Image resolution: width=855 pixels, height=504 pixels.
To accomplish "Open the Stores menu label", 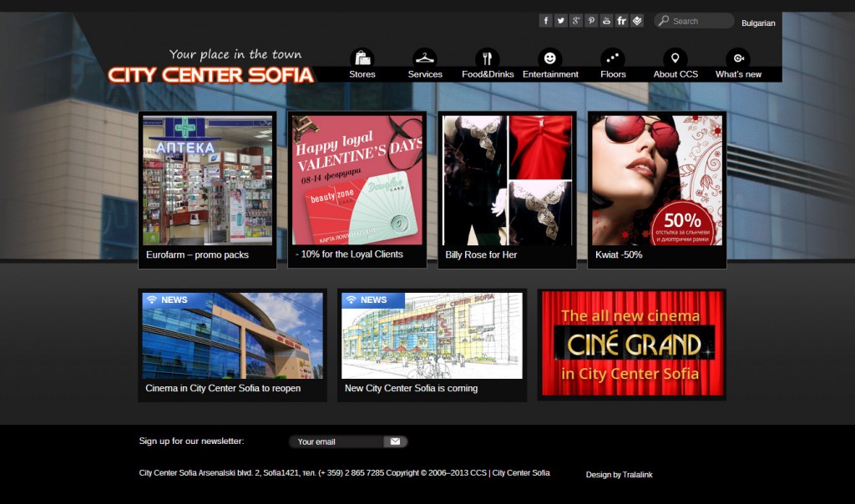I will coord(362,74).
